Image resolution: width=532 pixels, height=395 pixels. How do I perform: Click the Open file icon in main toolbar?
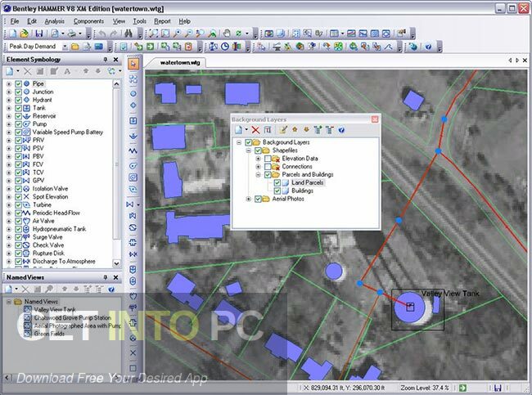[24, 34]
